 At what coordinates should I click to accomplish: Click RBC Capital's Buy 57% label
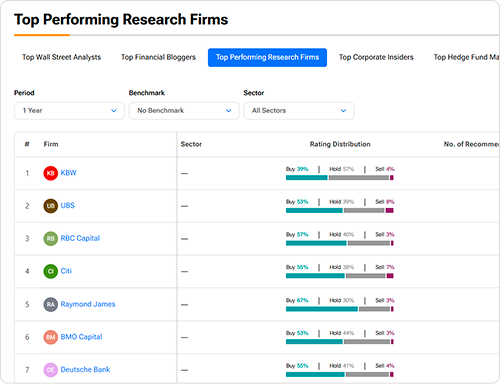pyautogui.click(x=297, y=234)
